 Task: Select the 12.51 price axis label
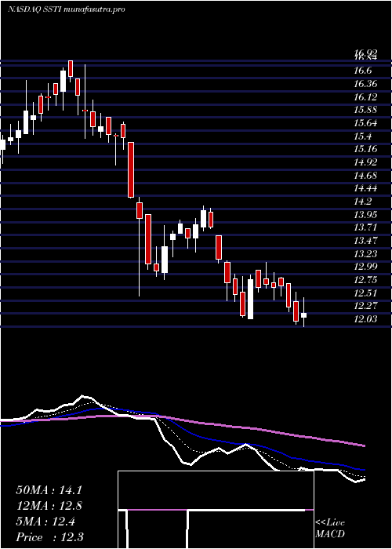tap(365, 293)
